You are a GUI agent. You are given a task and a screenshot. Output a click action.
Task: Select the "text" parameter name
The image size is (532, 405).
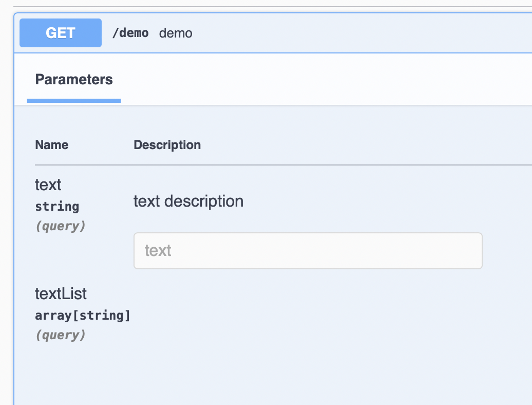pyautogui.click(x=48, y=184)
